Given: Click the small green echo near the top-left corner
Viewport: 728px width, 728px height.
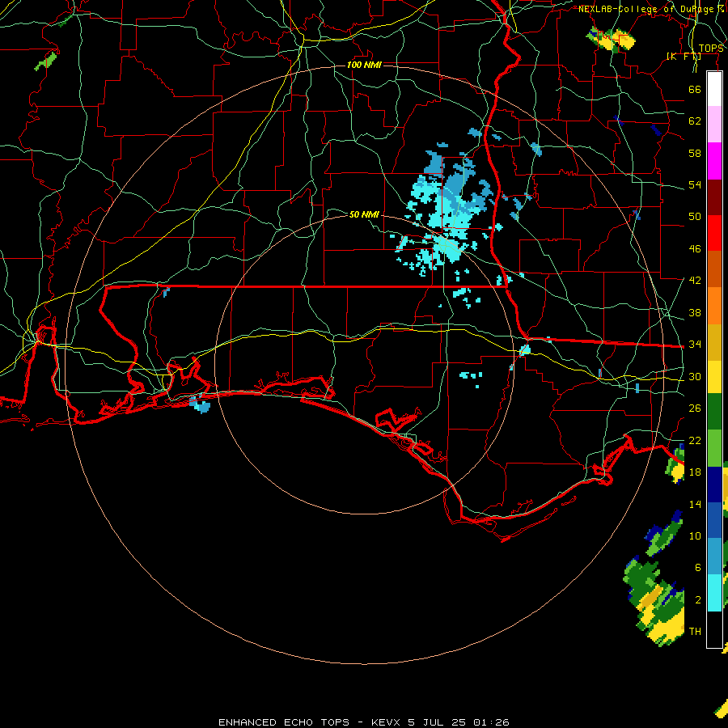Looking at the screenshot, I should 45,61.
